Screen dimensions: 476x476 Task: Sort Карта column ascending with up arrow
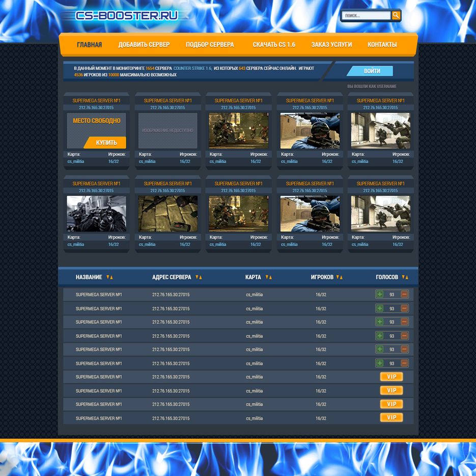click(270, 277)
